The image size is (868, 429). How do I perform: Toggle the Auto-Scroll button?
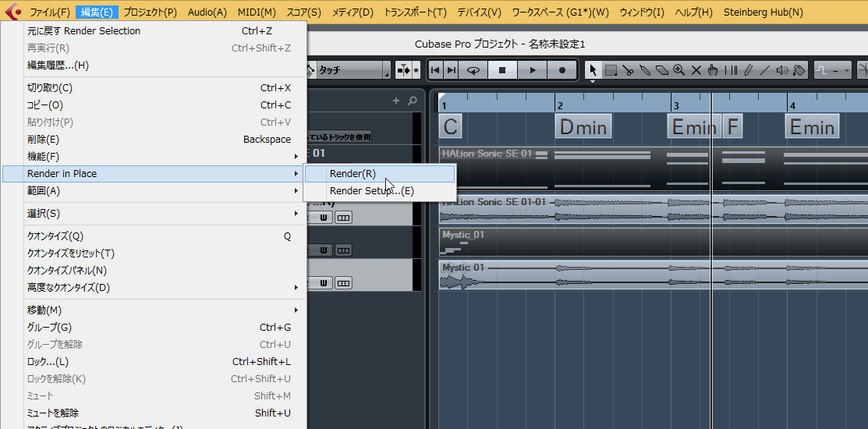[404, 70]
